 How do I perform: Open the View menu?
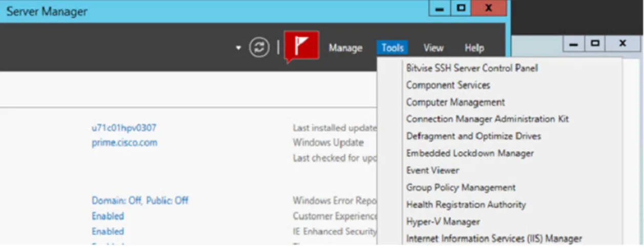(x=433, y=48)
